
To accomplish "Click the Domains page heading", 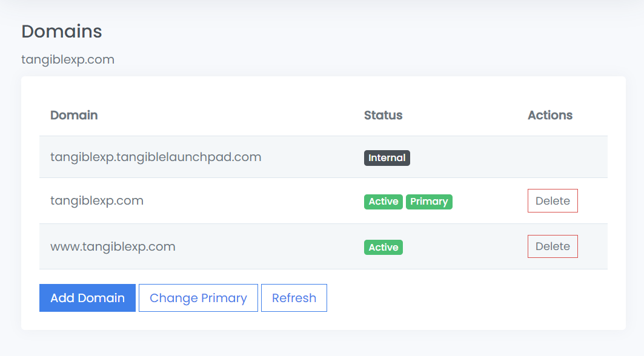I will coord(62,31).
